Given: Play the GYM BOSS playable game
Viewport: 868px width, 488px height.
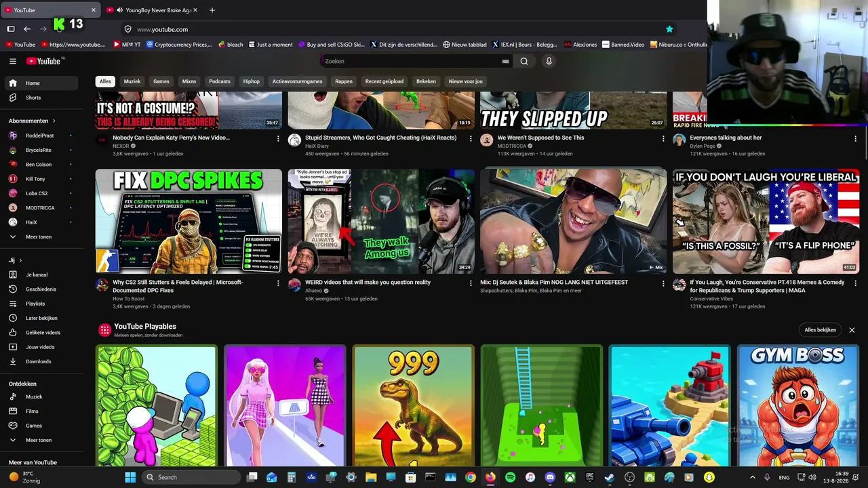Looking at the screenshot, I should [797, 405].
